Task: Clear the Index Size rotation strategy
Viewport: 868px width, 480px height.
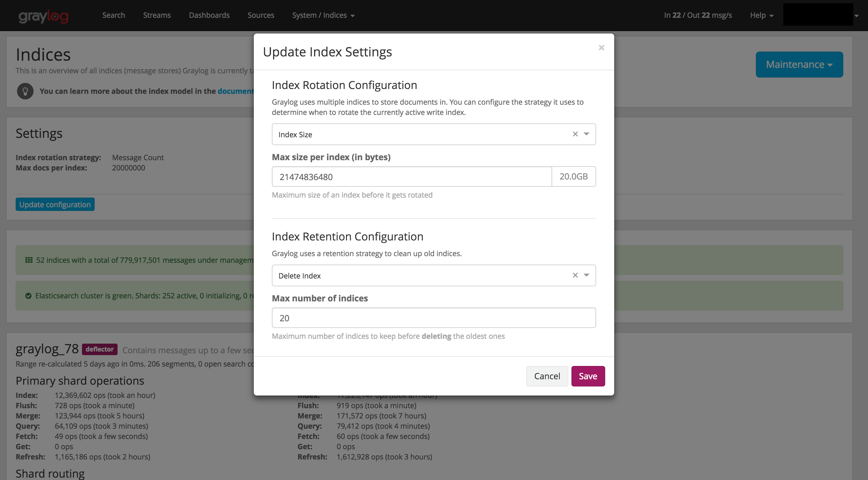Action: tap(575, 134)
